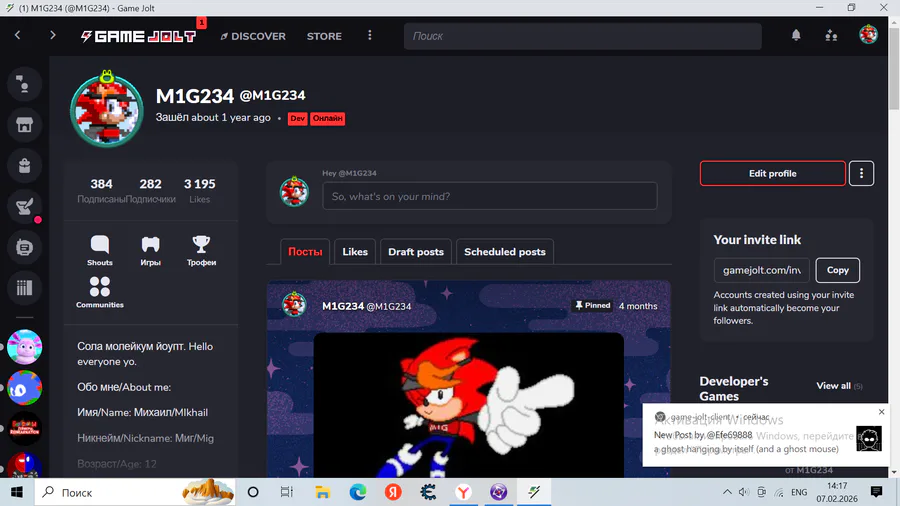This screenshot has height=506, width=900.
Task: Open the Windows action center icon
Action: [x=876, y=492]
